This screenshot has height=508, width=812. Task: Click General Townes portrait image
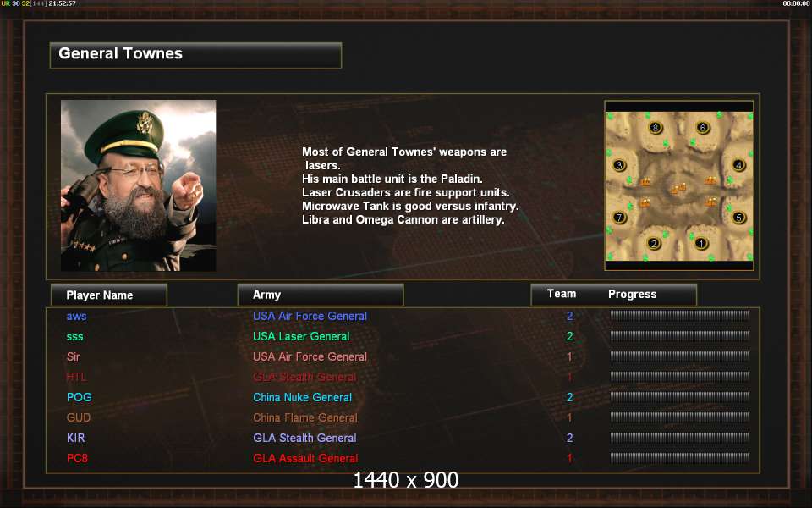click(138, 185)
